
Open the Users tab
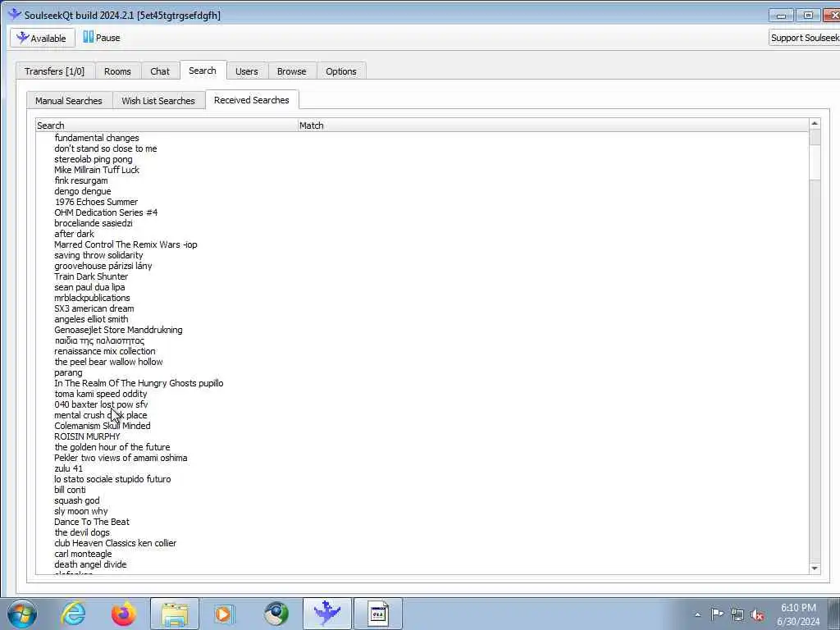point(246,71)
